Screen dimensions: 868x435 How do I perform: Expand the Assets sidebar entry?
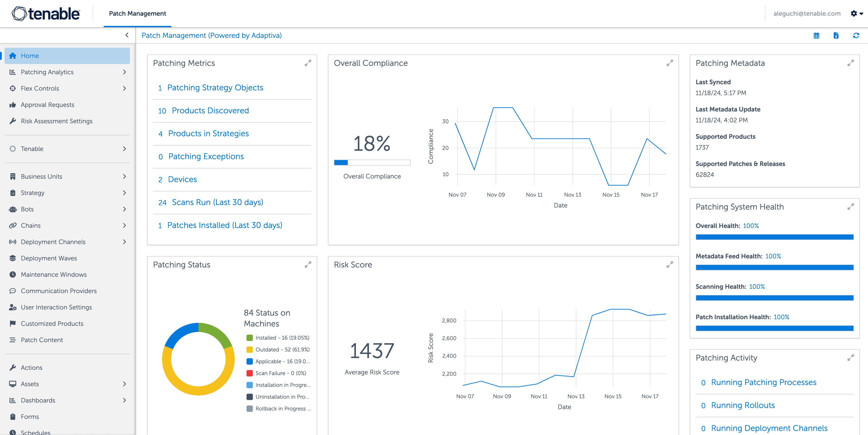pos(124,384)
